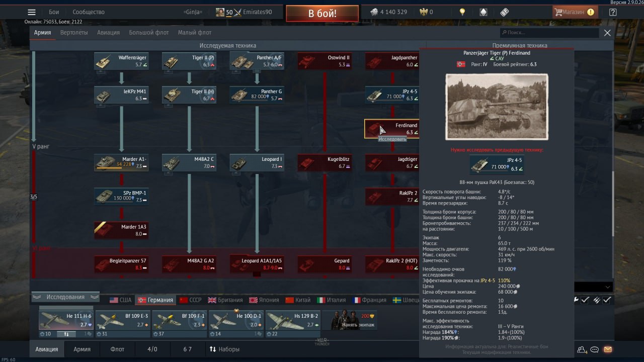The height and width of the screenshot is (362, 644).
Task: Switch to the Малый флот tab
Action: point(195,33)
